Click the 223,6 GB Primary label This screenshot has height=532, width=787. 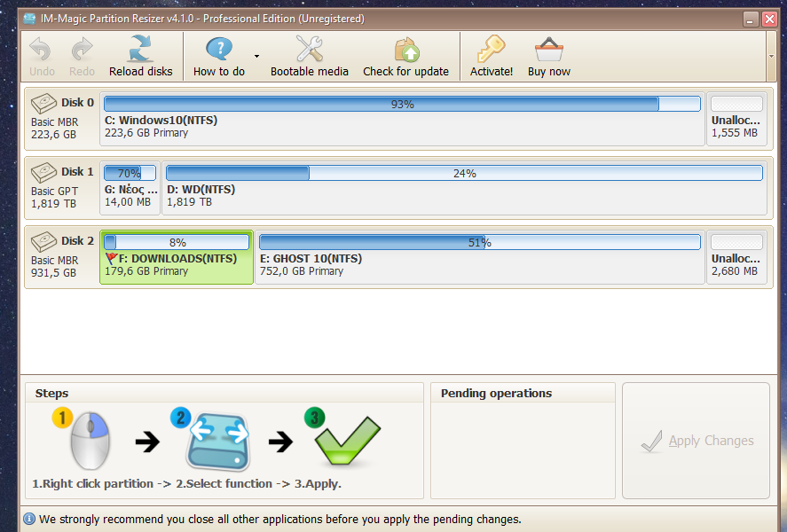146,133
